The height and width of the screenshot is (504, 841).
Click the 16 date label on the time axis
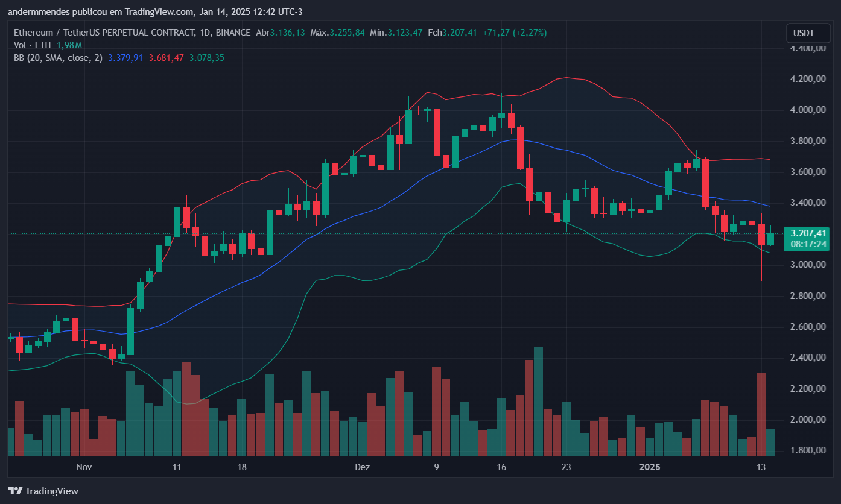coord(501,467)
